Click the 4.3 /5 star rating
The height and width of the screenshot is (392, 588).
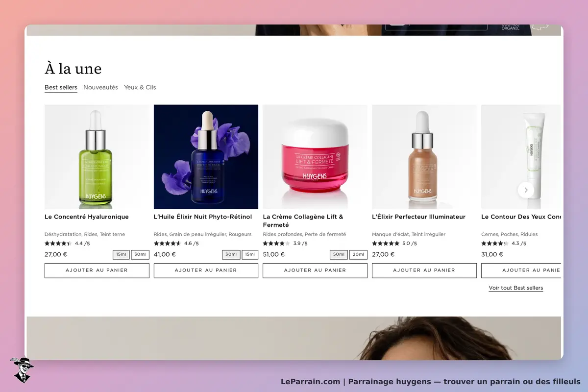[504, 244]
